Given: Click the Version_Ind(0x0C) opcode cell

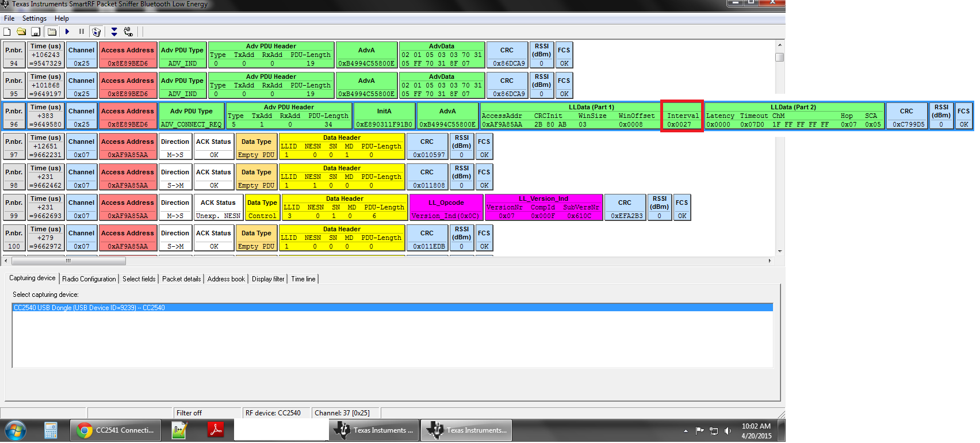Looking at the screenshot, I should pyautogui.click(x=446, y=216).
